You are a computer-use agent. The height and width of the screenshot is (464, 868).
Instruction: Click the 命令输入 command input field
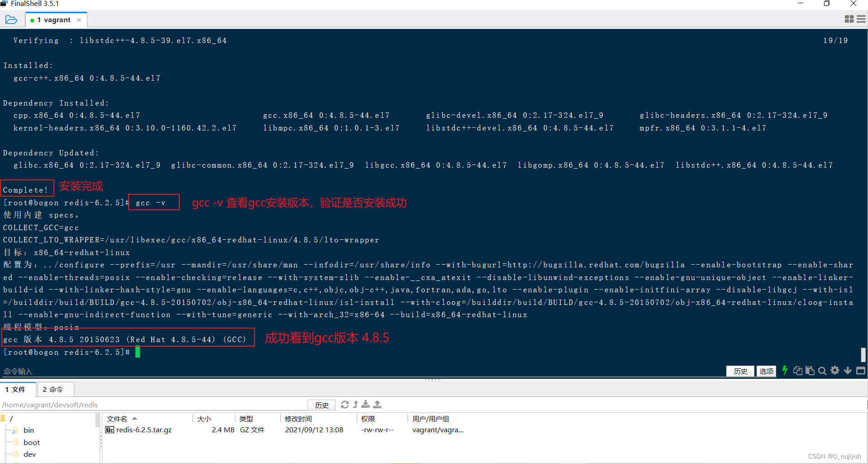coord(362,371)
